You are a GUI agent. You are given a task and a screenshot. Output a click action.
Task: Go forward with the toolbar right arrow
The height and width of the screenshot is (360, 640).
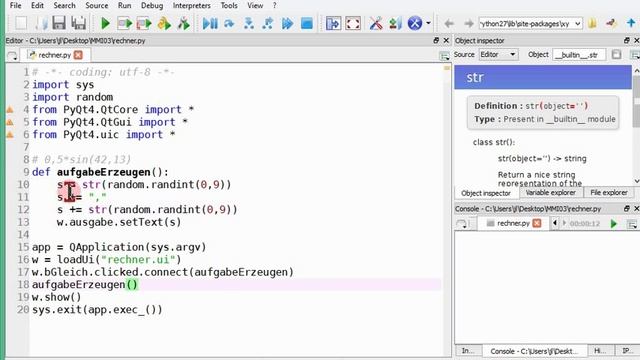[469, 24]
